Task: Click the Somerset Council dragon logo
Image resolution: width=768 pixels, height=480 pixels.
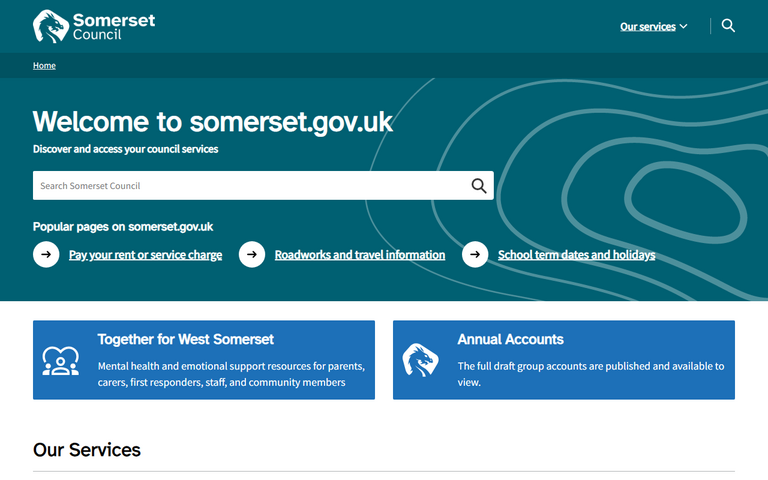Action: click(x=50, y=26)
